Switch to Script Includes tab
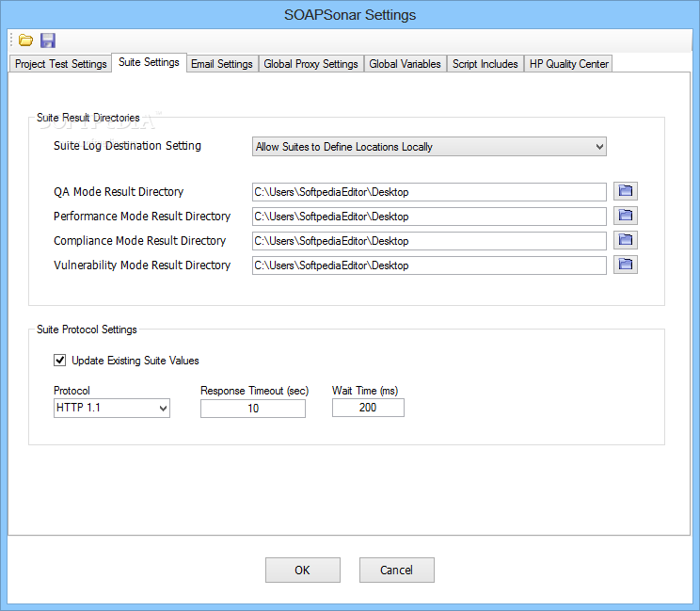 [x=485, y=64]
